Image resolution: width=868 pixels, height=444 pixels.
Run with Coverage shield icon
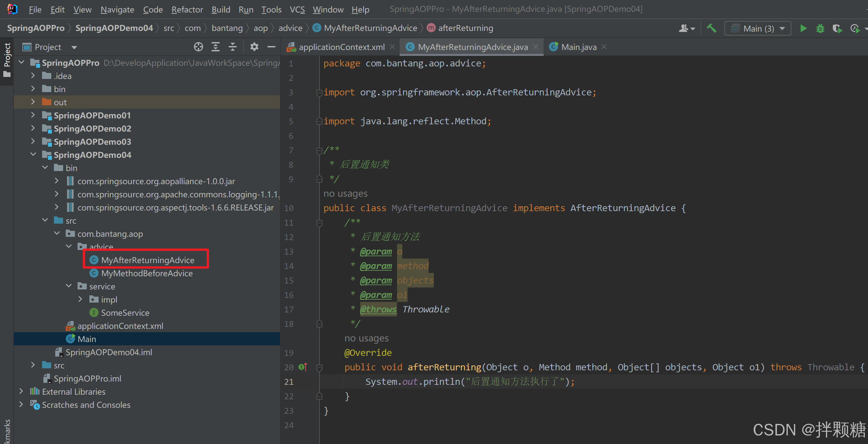coord(837,28)
